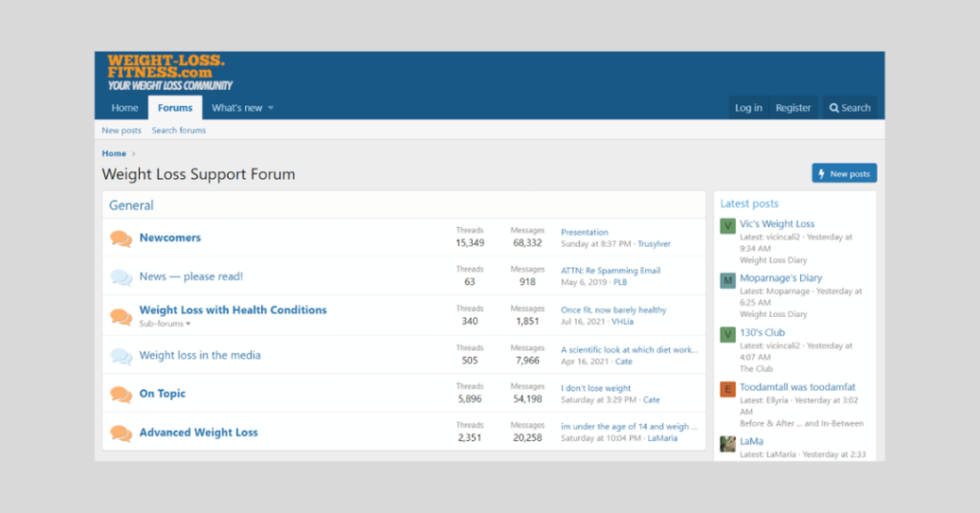The image size is (980, 513).
Task: Click LaMaria's photo avatar beside LaMa
Action: click(728, 443)
